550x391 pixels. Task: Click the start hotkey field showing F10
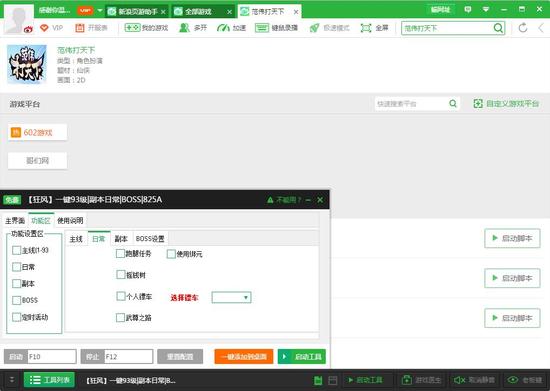[x=52, y=357]
